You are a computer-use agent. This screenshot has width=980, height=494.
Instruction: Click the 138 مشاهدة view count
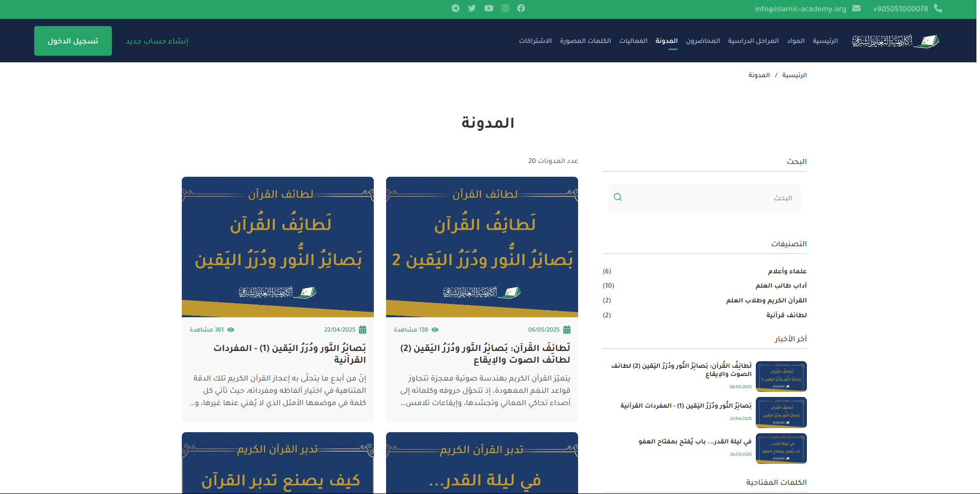pos(411,330)
